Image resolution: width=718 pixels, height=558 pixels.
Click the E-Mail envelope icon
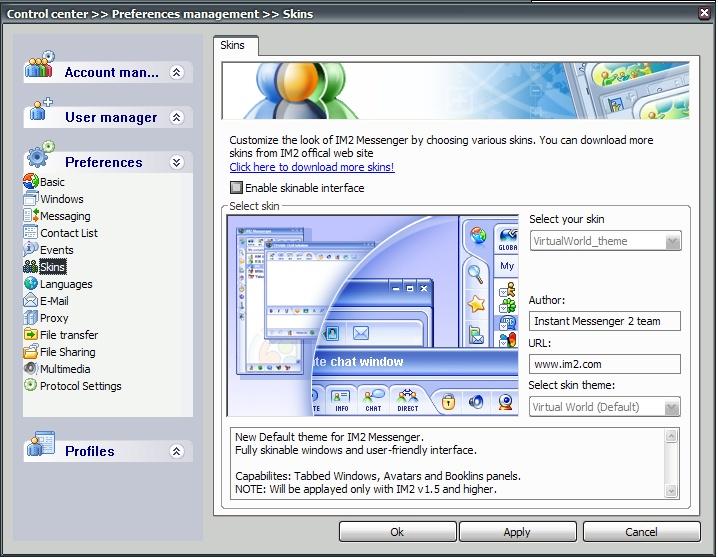pos(31,300)
